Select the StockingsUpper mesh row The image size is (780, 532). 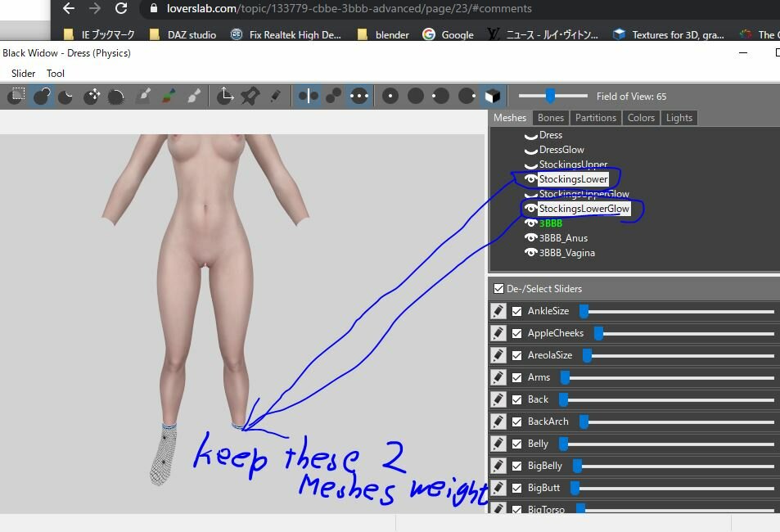(x=573, y=165)
